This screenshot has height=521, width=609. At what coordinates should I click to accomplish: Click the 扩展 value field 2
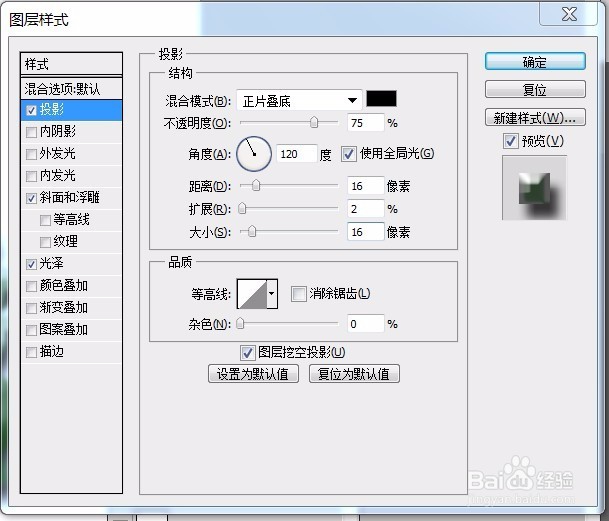365,209
